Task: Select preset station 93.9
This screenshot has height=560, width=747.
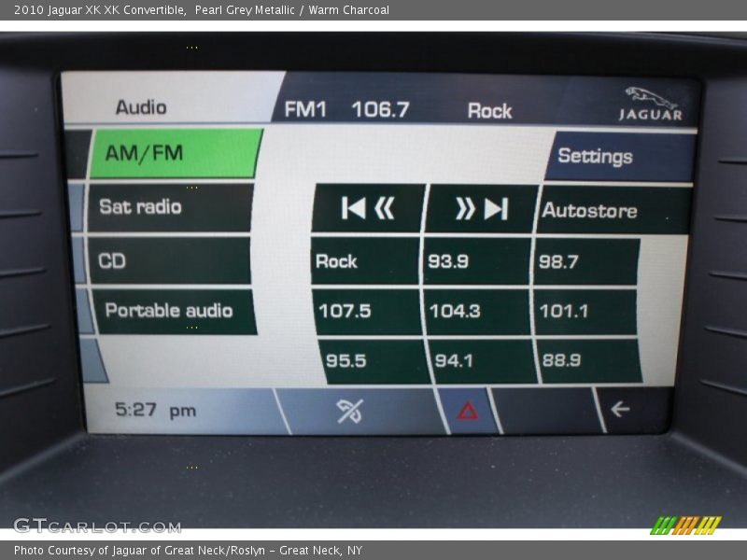Action: pyautogui.click(x=476, y=261)
